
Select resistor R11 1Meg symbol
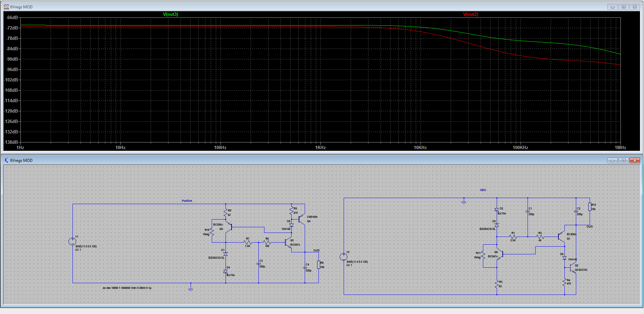point(483,256)
